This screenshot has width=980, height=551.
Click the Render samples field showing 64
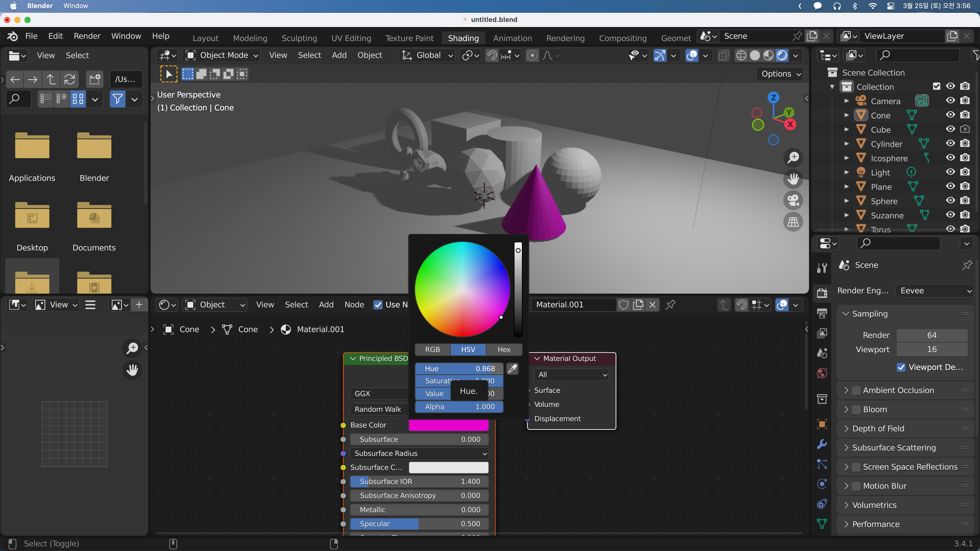tap(932, 335)
